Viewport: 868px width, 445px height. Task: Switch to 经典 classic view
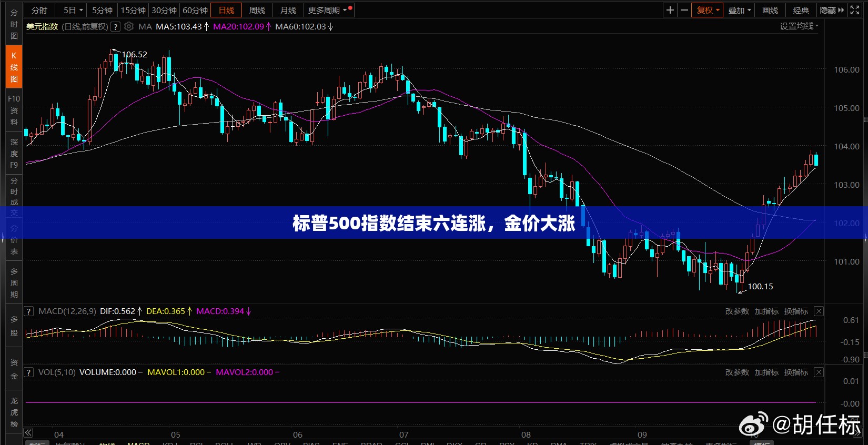(x=801, y=10)
